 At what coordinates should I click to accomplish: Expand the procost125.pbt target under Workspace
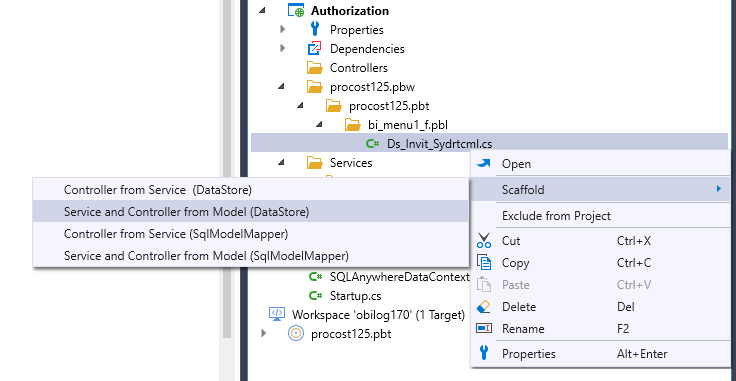pos(263,333)
